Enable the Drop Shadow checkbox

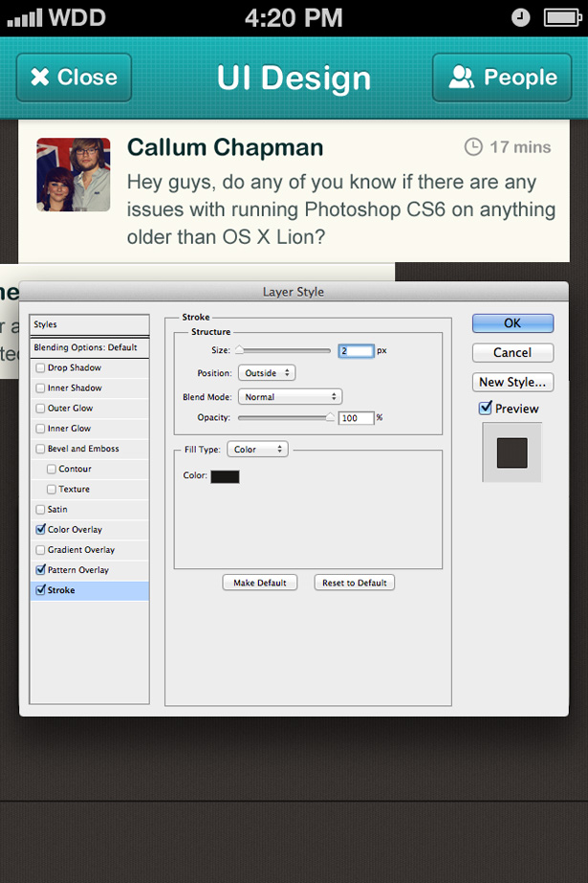pos(40,367)
